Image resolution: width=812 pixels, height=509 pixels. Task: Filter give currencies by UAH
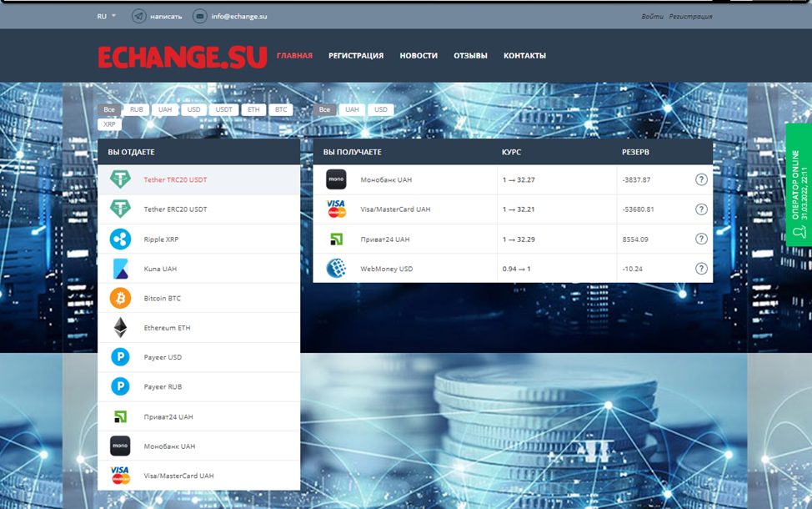[165, 109]
